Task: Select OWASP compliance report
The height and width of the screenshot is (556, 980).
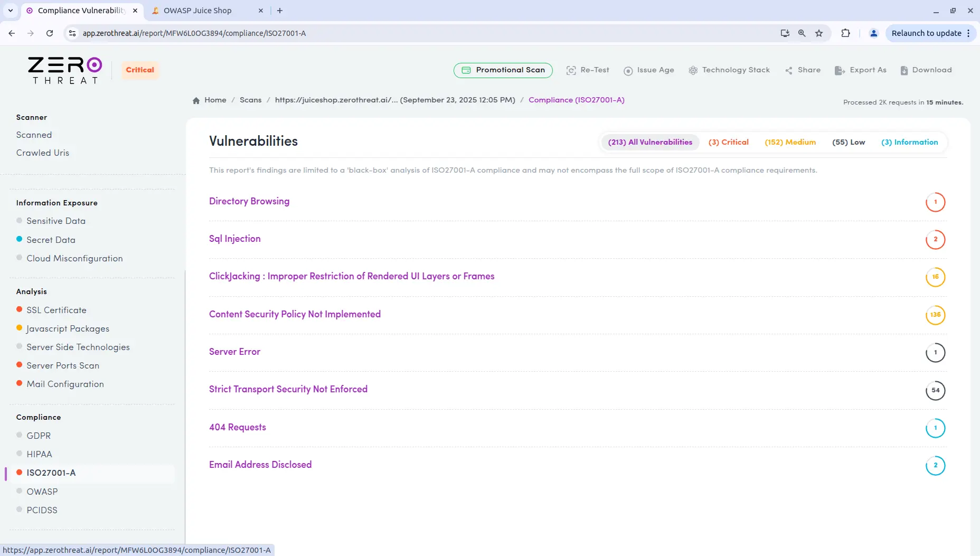Action: click(42, 492)
